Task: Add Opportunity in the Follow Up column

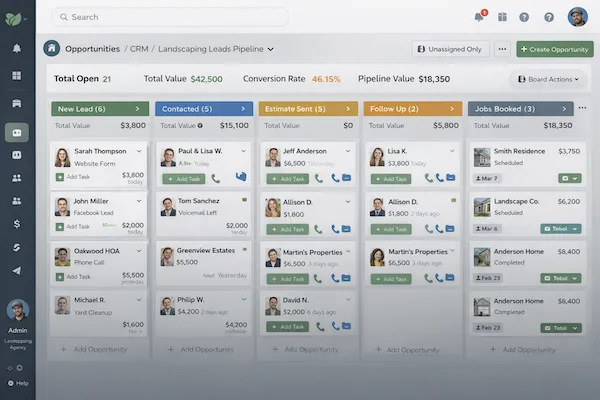Action: pos(408,349)
